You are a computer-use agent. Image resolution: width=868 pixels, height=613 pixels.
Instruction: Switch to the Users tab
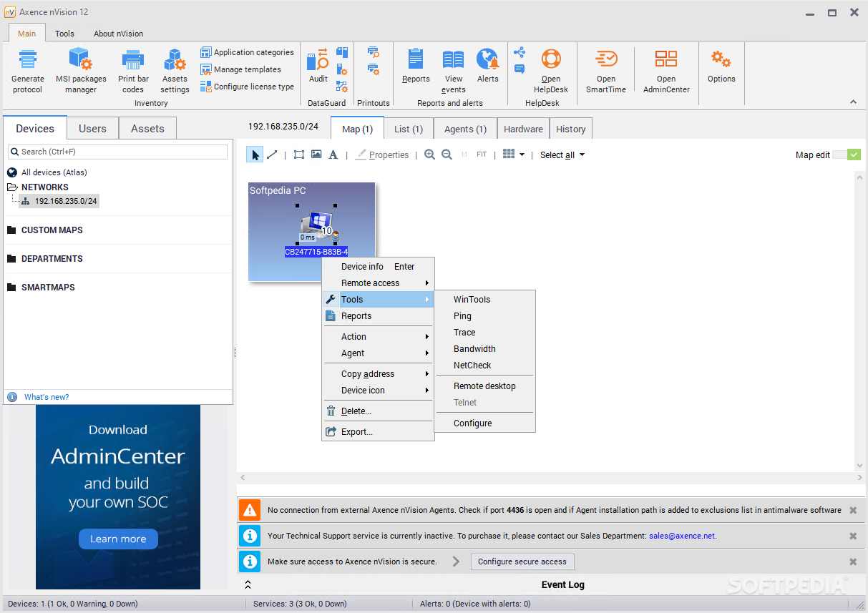click(x=92, y=129)
